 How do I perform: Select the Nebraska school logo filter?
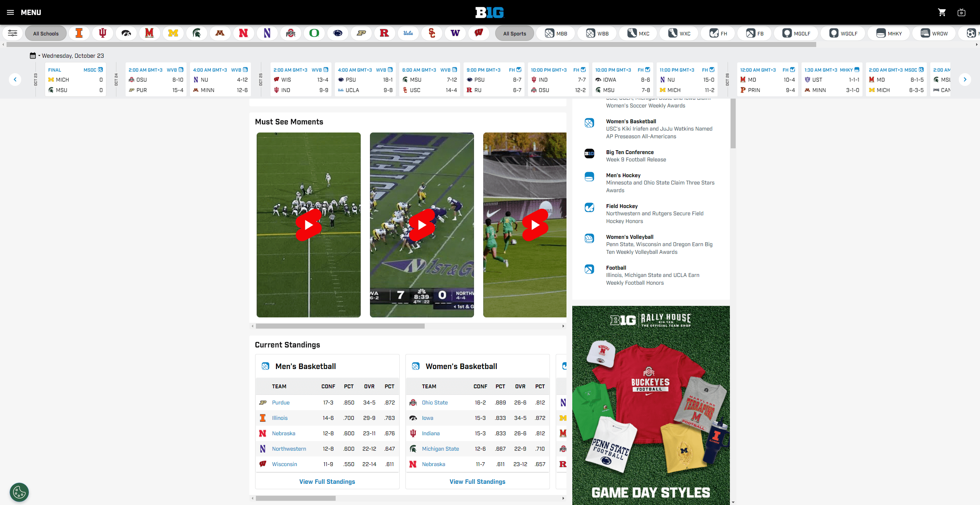pyautogui.click(x=243, y=33)
